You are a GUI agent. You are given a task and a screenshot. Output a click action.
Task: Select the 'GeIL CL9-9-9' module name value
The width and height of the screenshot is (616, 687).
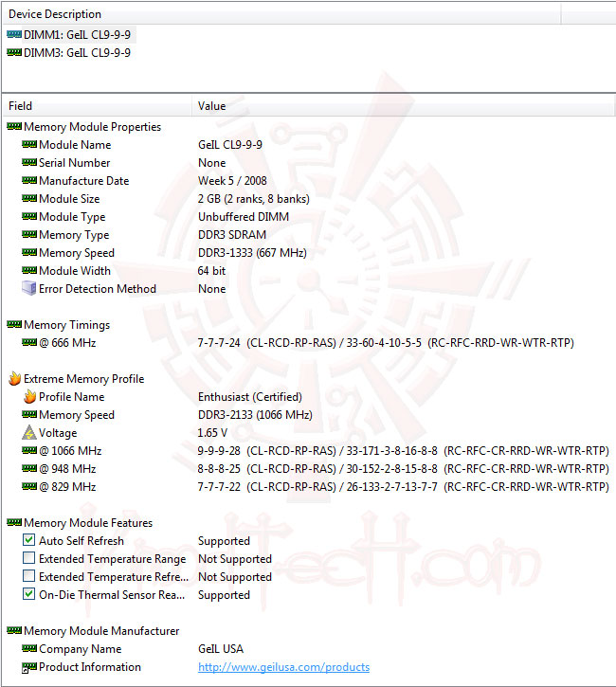[x=230, y=145]
